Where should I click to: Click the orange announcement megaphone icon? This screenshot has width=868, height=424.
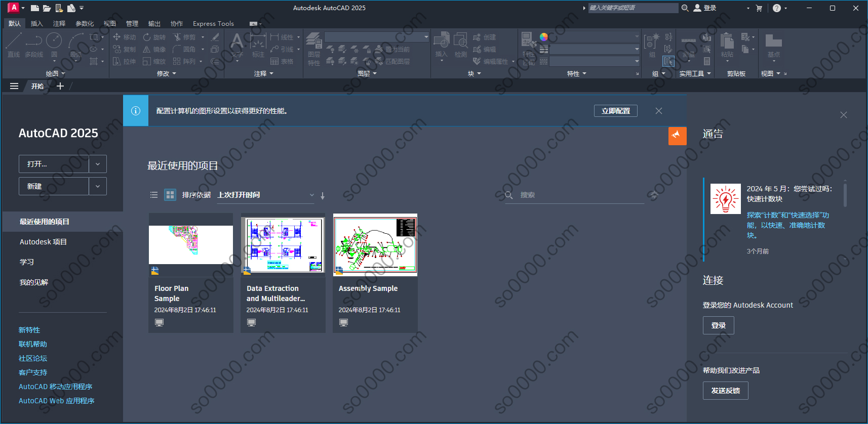pos(677,136)
